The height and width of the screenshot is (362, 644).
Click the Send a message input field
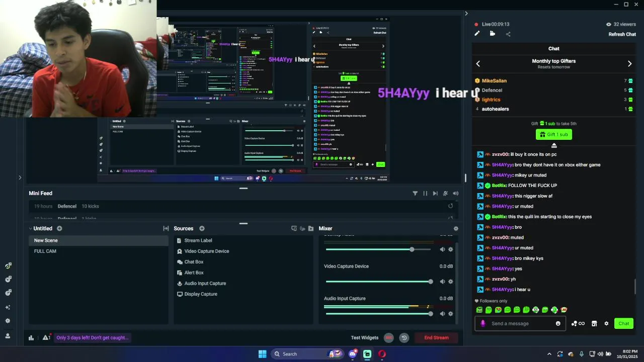click(x=521, y=323)
